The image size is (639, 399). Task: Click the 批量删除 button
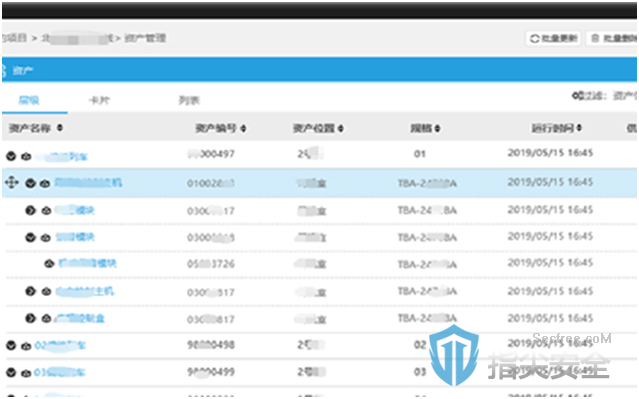tap(612, 38)
